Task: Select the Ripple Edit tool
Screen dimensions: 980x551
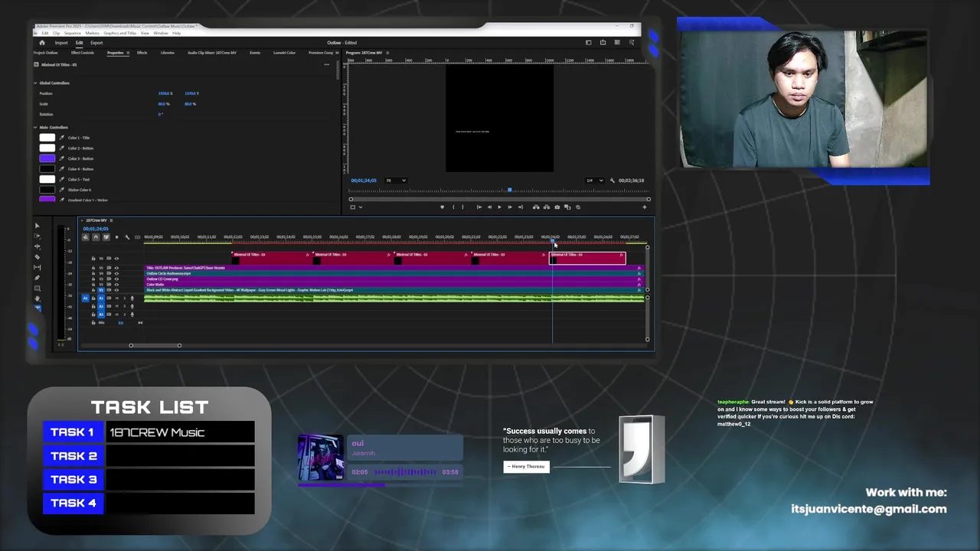Action: point(38,246)
